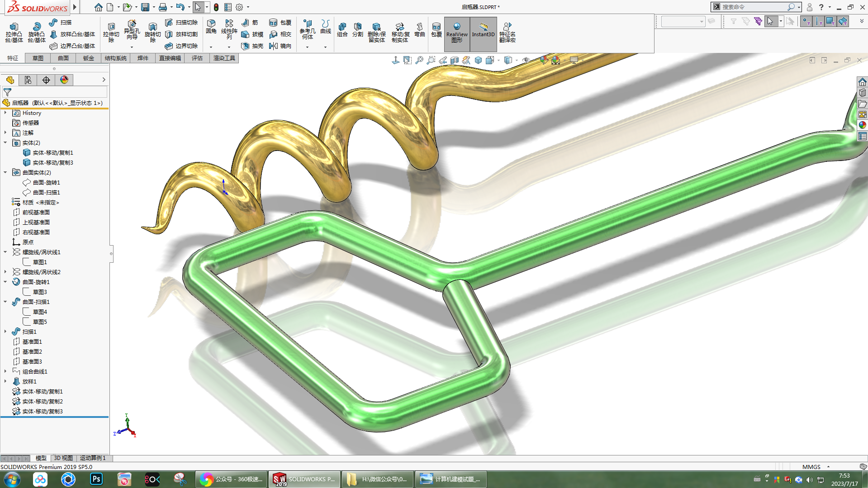868x488 pixels.
Task: Open the Appearances task pane color ball
Action: [x=863, y=125]
